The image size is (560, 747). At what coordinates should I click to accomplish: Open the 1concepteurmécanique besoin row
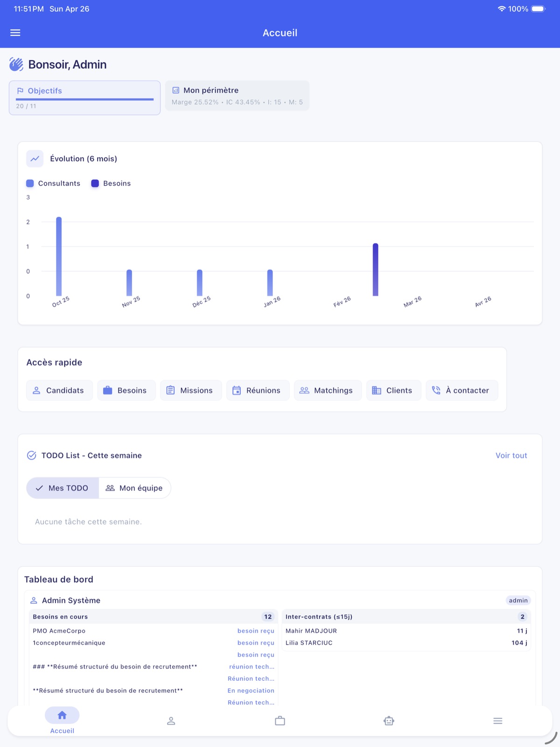[x=154, y=643]
